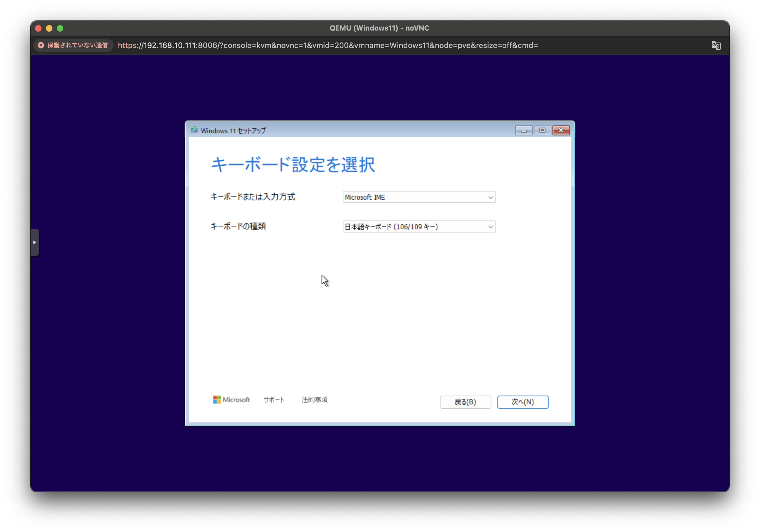Click 次へ(N) to proceed

point(522,402)
